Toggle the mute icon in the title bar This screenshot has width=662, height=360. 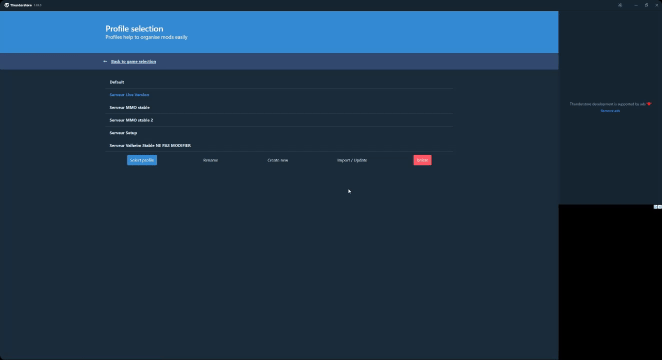620,5
